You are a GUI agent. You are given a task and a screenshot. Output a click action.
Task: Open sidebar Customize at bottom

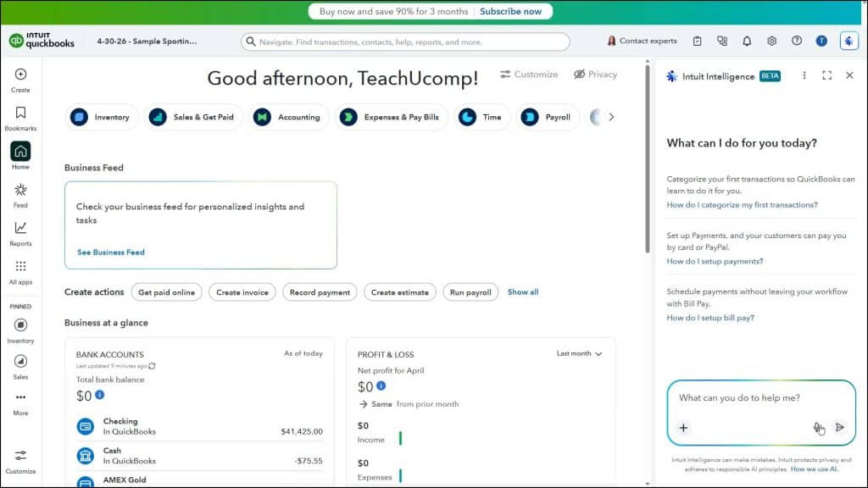pos(20,462)
